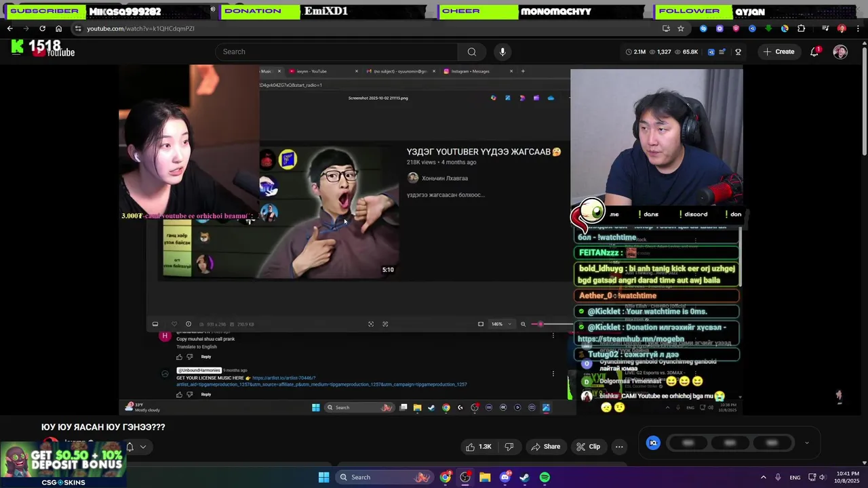Open YouTube notifications bell
The width and height of the screenshot is (868, 488).
pyautogui.click(x=814, y=52)
